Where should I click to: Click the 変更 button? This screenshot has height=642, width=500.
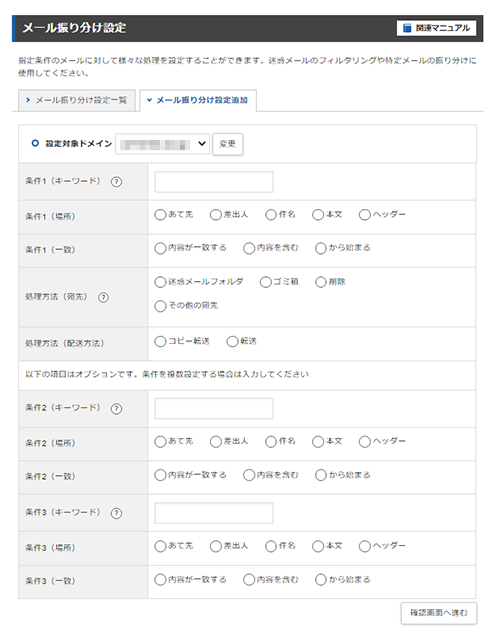228,144
